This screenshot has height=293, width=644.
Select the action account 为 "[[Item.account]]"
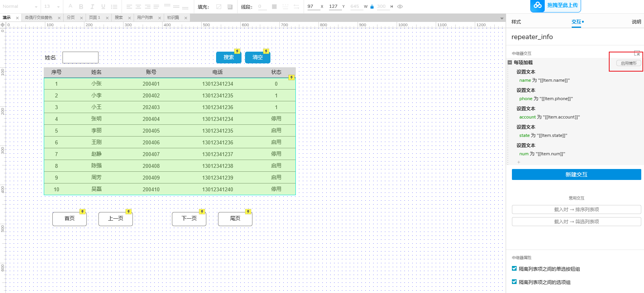pyautogui.click(x=549, y=117)
